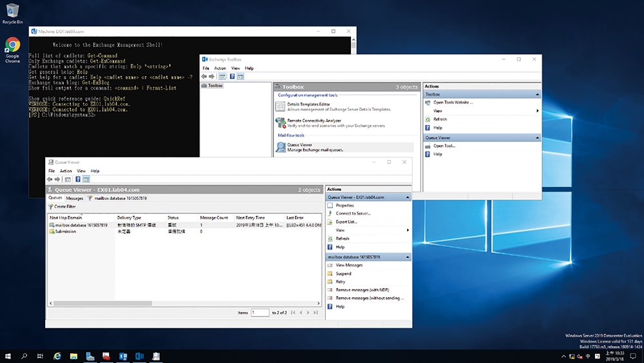Screen dimensions: 644x363
Task: Select Submission queue row
Action: (x=185, y=231)
